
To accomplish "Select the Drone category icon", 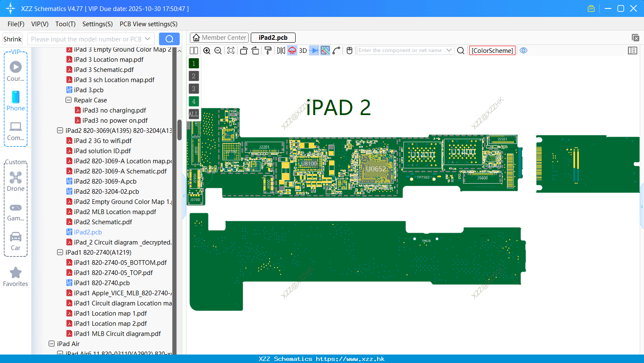I will point(16,181).
